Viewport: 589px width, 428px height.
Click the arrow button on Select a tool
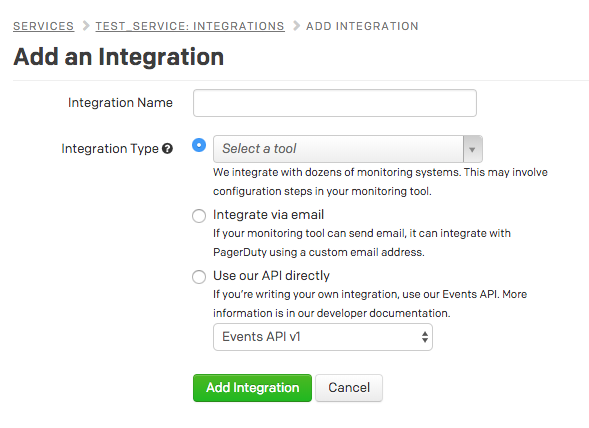tap(473, 149)
